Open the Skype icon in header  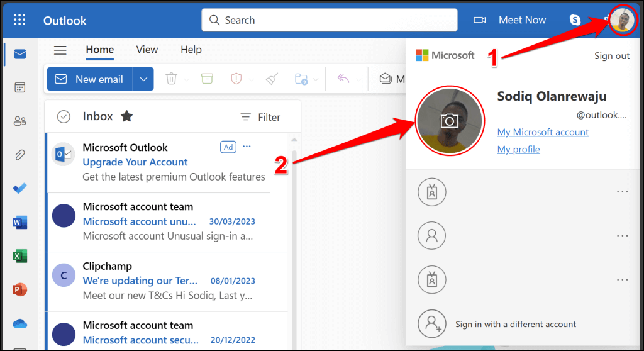click(x=575, y=20)
